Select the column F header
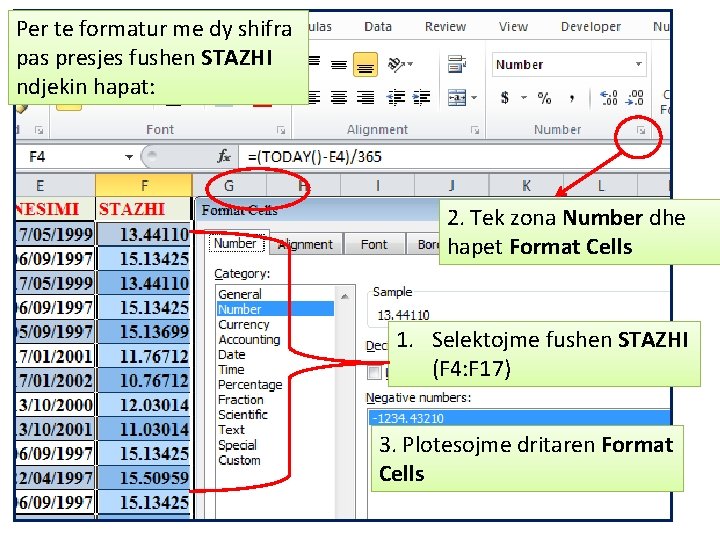720x540 pixels. (x=144, y=186)
